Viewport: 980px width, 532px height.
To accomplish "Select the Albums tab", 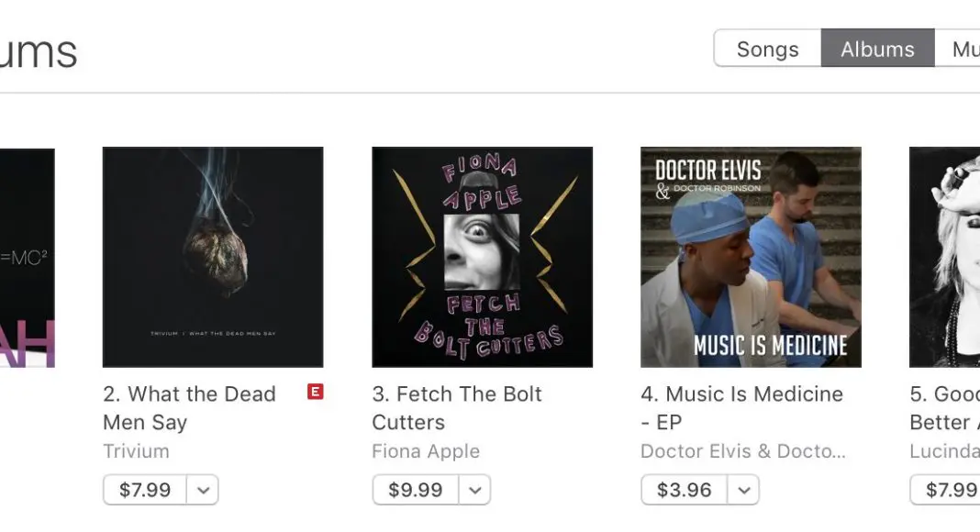I will pos(877,49).
